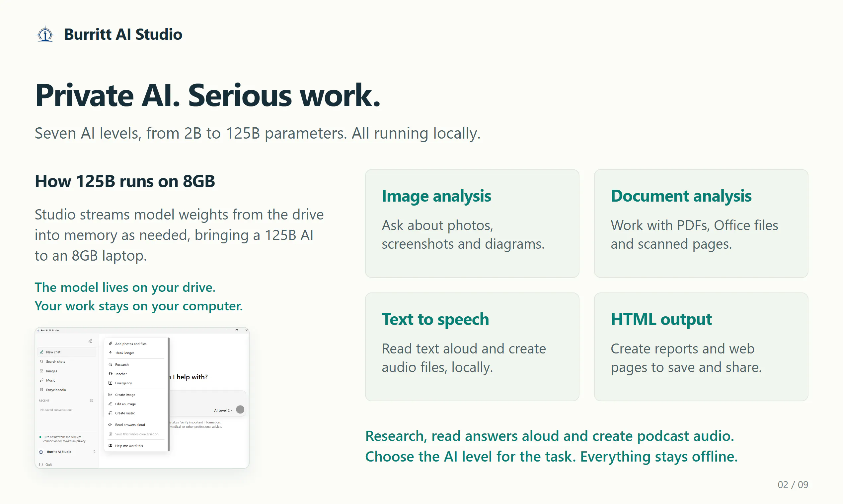843x504 pixels.
Task: Close the embedded Burritt AI Studio window
Action: [x=247, y=330]
